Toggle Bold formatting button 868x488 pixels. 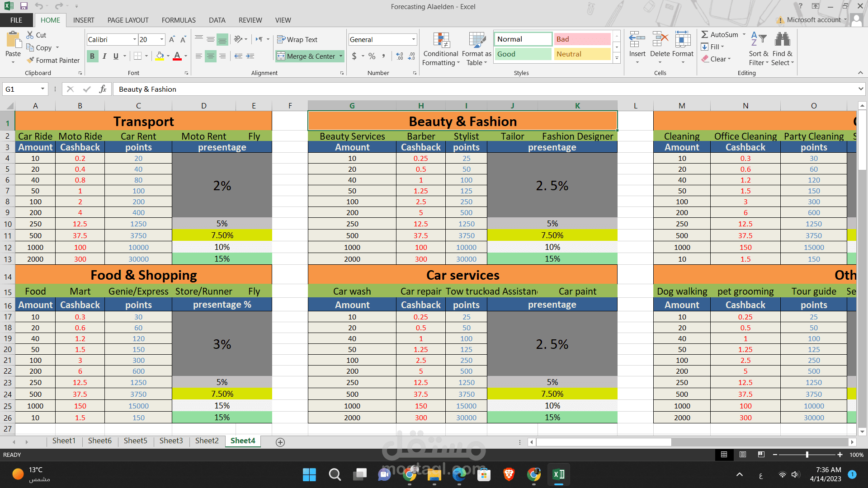92,56
